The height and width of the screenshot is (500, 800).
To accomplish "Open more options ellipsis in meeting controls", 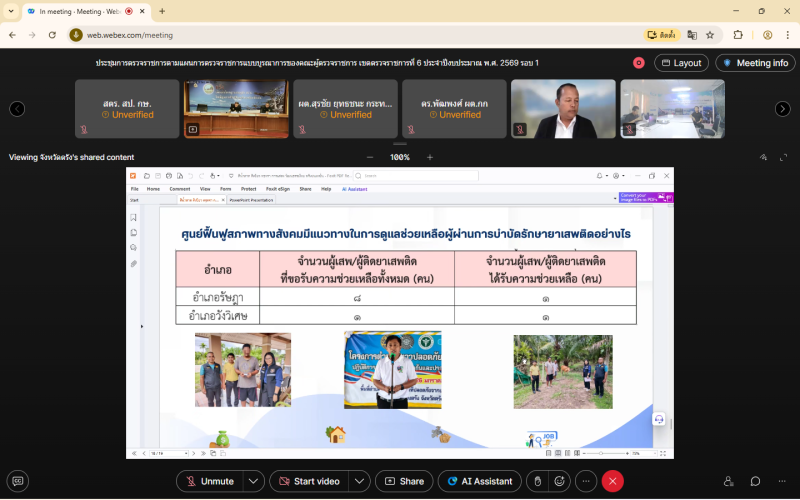I will coord(587,481).
